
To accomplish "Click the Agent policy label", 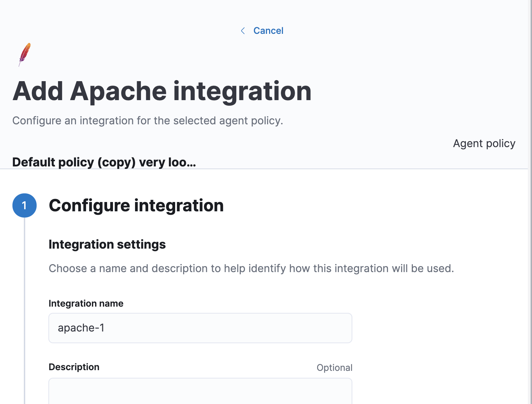I will coord(484,143).
